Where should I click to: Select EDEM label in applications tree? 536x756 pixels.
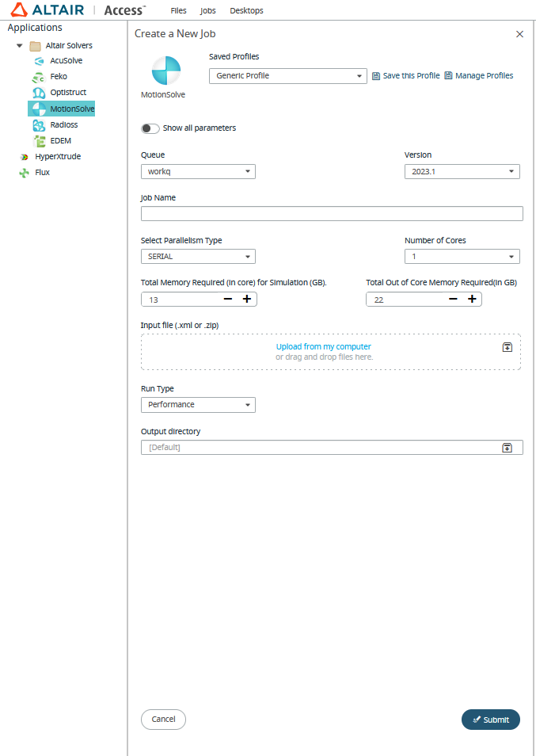[x=61, y=141]
